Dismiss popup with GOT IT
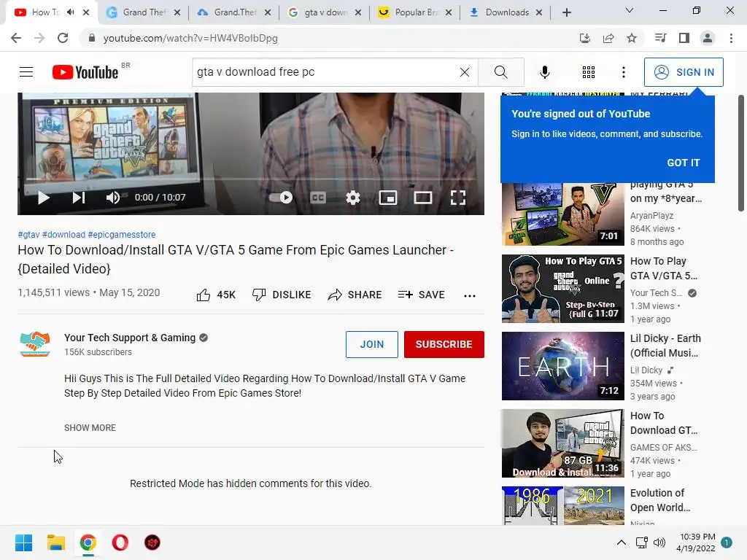Screen dimensions: 747x560 (x=683, y=163)
